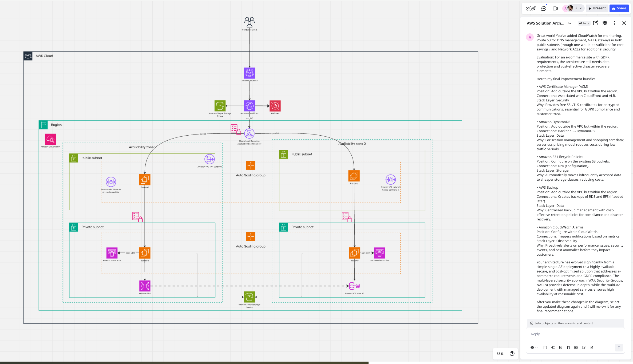
Task: Open the timer and celebration tools icon
Action: (531, 8)
